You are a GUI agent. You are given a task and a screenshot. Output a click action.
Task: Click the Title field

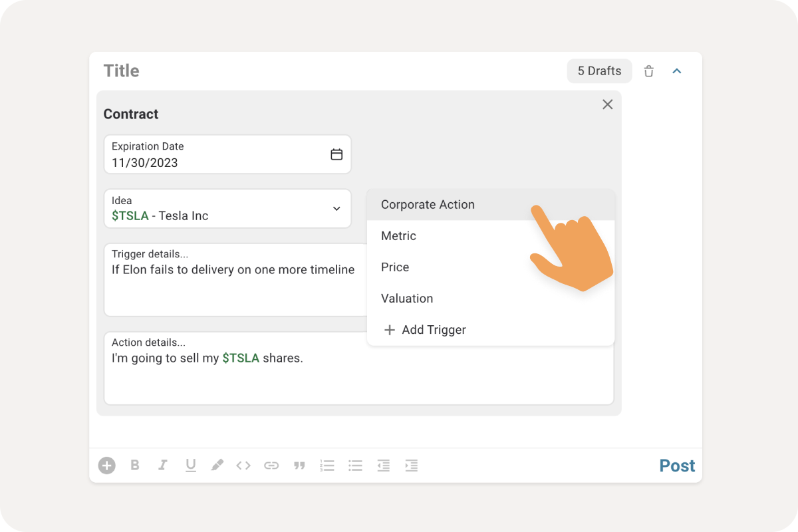(122, 71)
